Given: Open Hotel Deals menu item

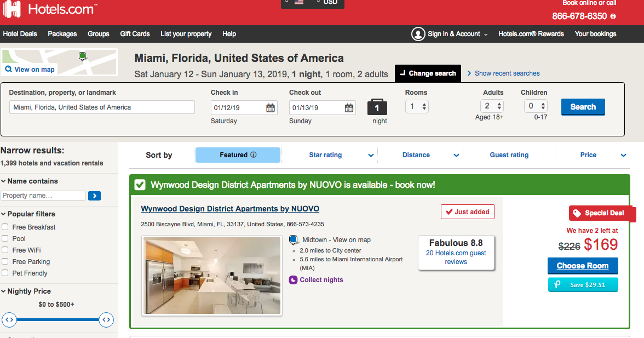Looking at the screenshot, I should click(x=20, y=34).
